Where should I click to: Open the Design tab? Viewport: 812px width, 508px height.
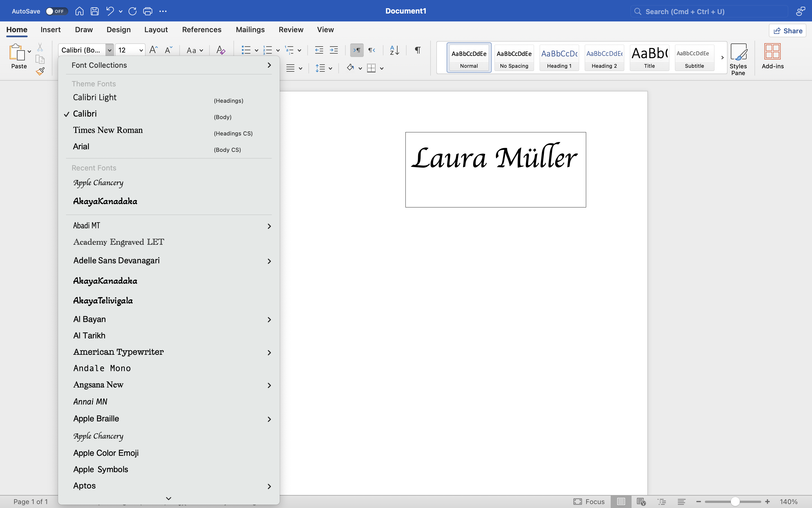(x=118, y=30)
